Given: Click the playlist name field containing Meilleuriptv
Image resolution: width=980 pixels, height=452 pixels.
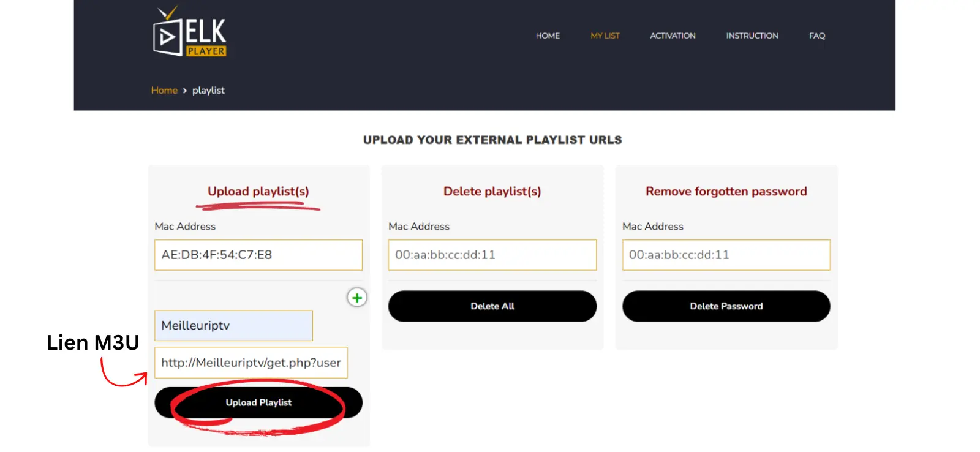Looking at the screenshot, I should click(x=233, y=325).
